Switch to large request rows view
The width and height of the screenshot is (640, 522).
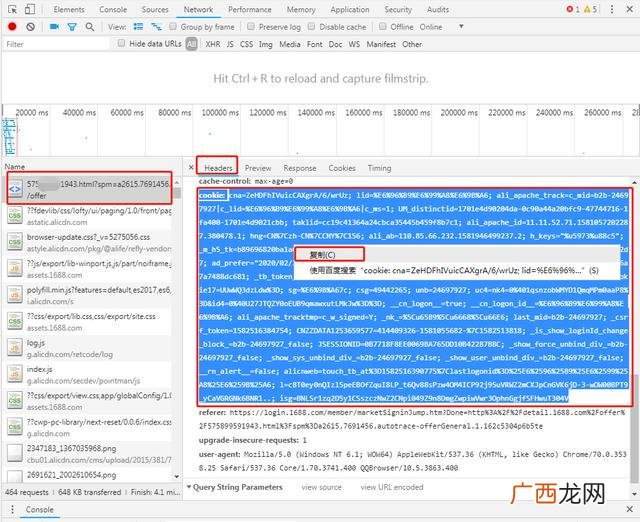pyautogui.click(x=138, y=27)
